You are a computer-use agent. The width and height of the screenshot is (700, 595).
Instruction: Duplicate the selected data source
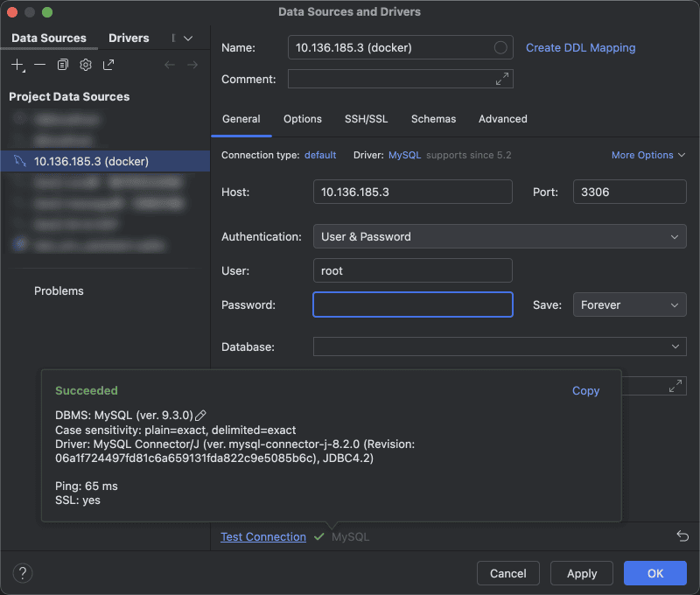(62, 65)
